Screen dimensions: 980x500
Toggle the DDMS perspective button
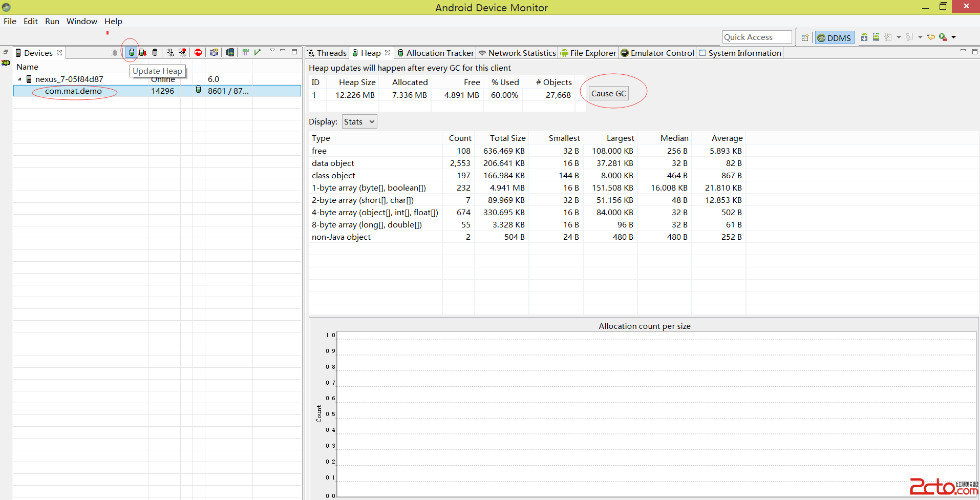[x=834, y=37]
